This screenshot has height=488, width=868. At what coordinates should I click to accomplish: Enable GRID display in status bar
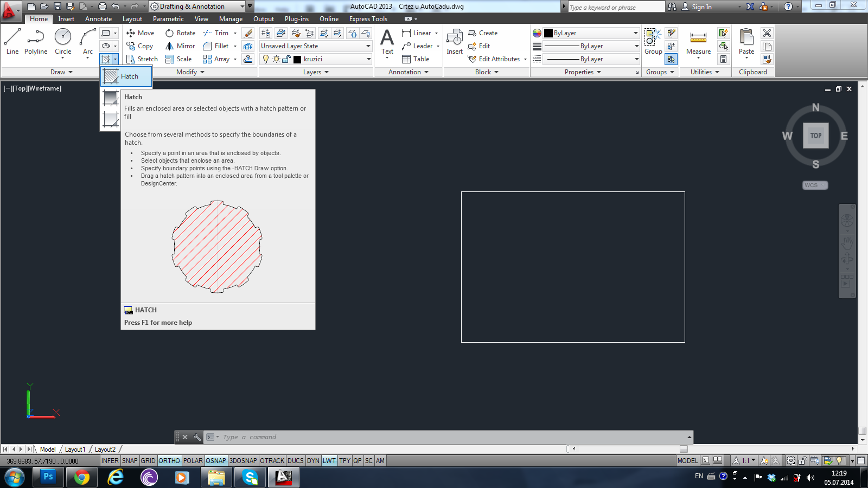pyautogui.click(x=148, y=461)
